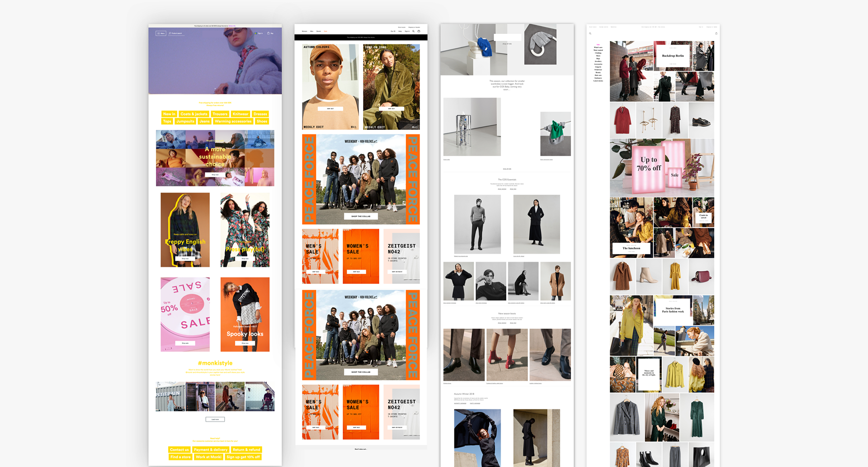This screenshot has height=467, width=868.
Task: Open the red coat product thumbnail
Action: pos(622,120)
